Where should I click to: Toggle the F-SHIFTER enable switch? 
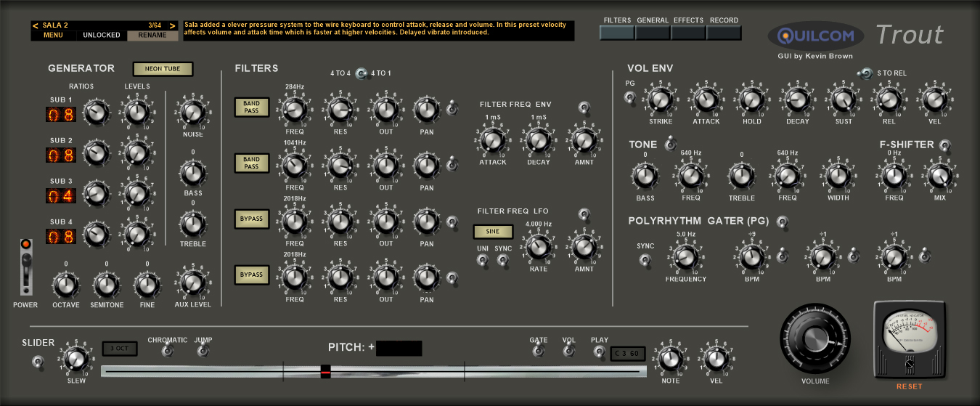pos(944,145)
